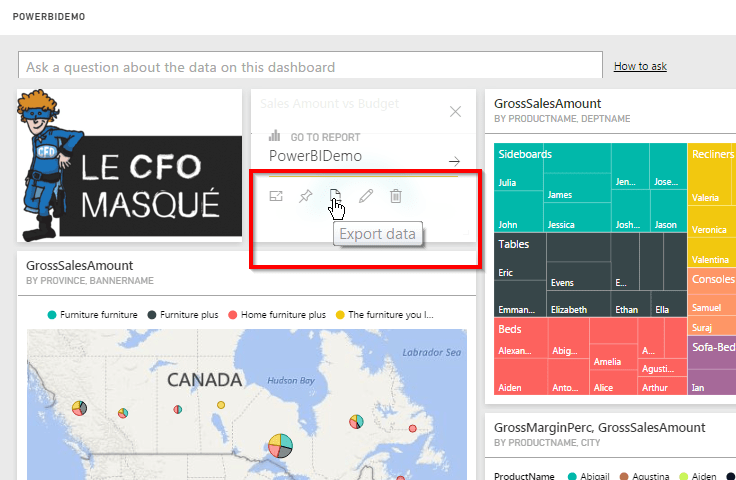Click the POWERBIDEMO dashboard title
The image size is (736, 480).
click(x=49, y=17)
